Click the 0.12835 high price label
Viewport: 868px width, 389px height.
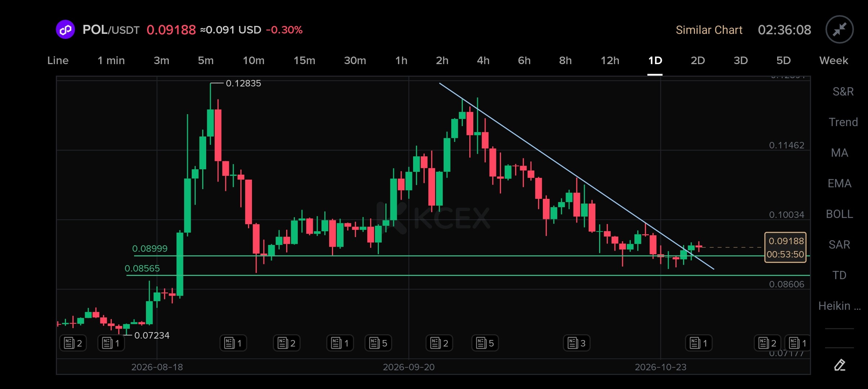pos(243,83)
